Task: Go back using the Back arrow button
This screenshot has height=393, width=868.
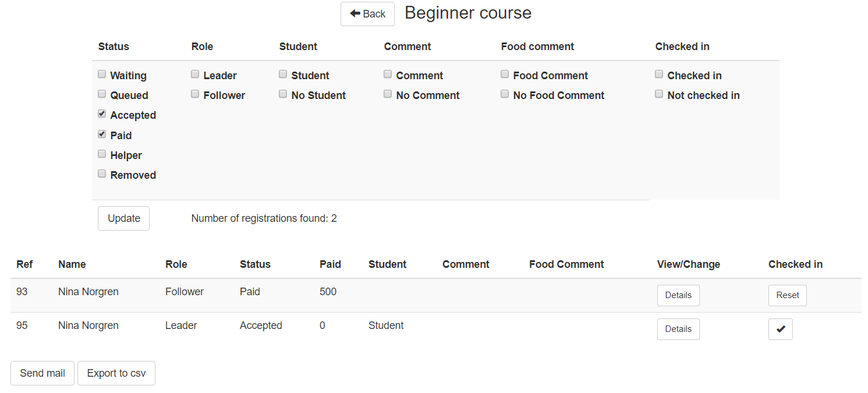Action: (367, 14)
